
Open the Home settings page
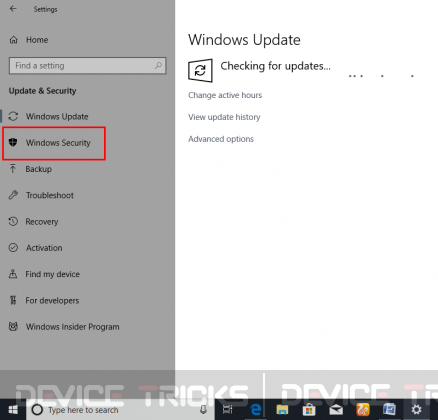pyautogui.click(x=37, y=40)
